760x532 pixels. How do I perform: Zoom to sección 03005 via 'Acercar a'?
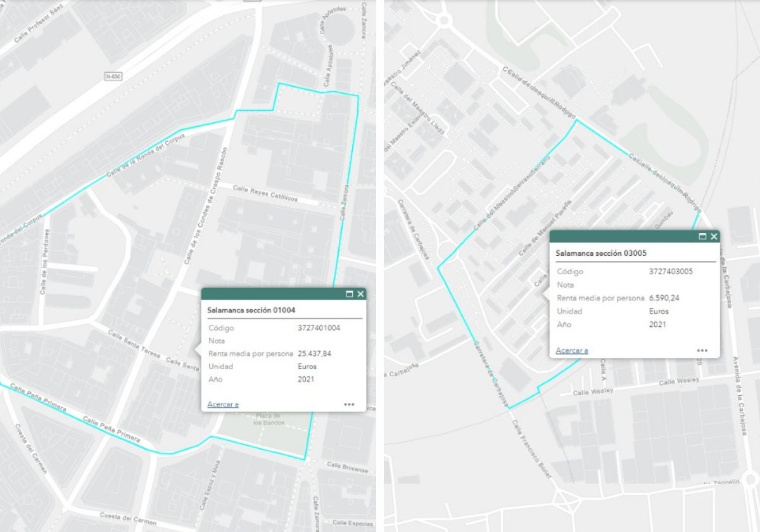click(572, 351)
